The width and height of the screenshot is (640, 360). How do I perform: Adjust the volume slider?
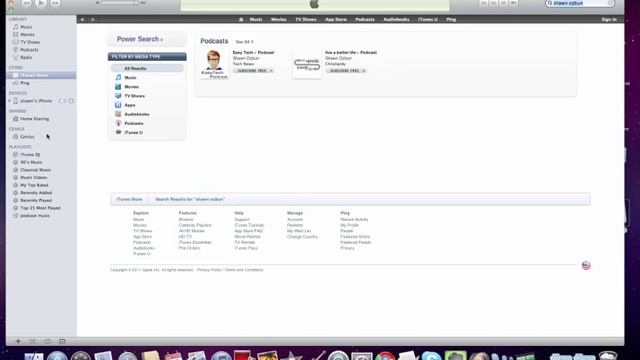tap(118, 3)
